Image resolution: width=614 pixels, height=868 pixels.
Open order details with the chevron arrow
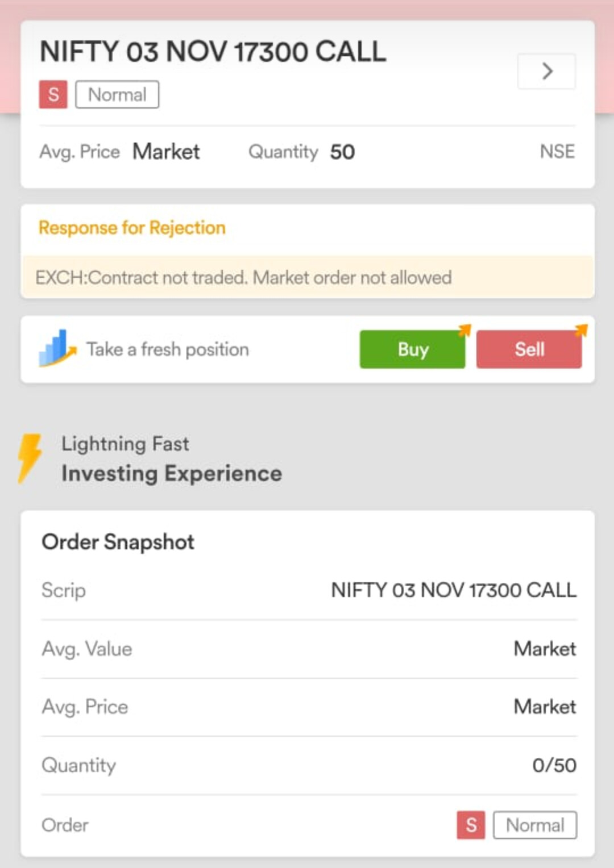click(546, 72)
